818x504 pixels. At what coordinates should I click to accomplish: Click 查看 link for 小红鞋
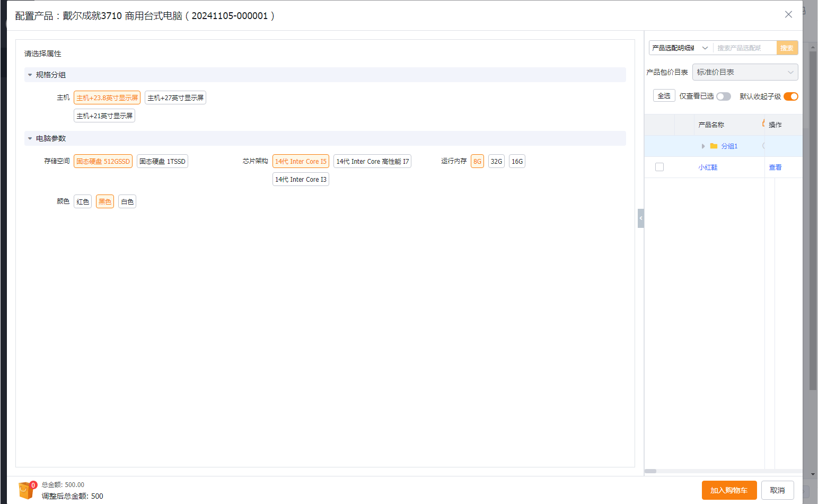(x=775, y=167)
